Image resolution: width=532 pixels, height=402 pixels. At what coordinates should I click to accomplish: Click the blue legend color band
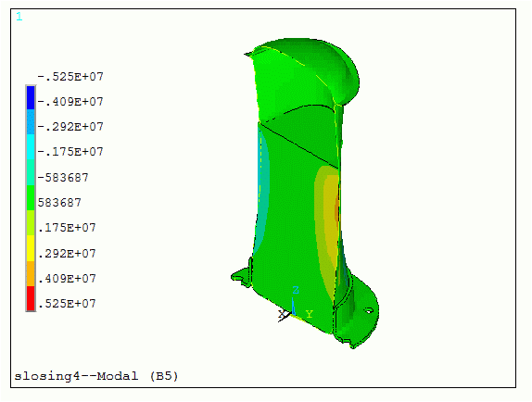(31, 98)
